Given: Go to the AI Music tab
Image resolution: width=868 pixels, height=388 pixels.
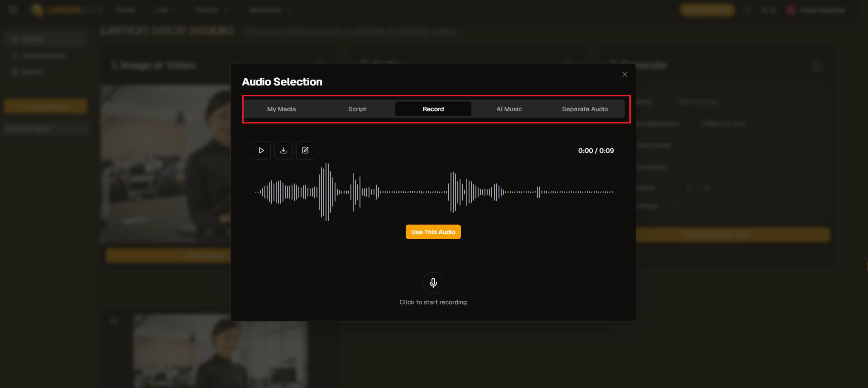Looking at the screenshot, I should pyautogui.click(x=509, y=109).
